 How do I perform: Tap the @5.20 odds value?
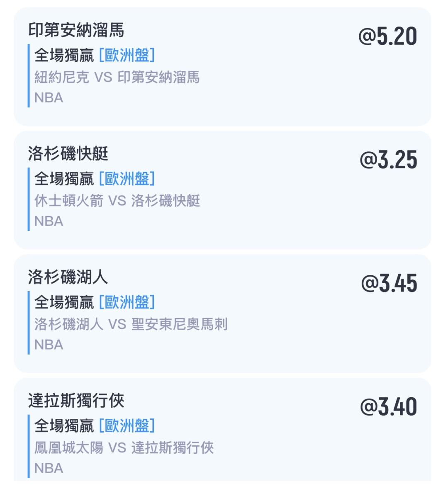pyautogui.click(x=387, y=36)
